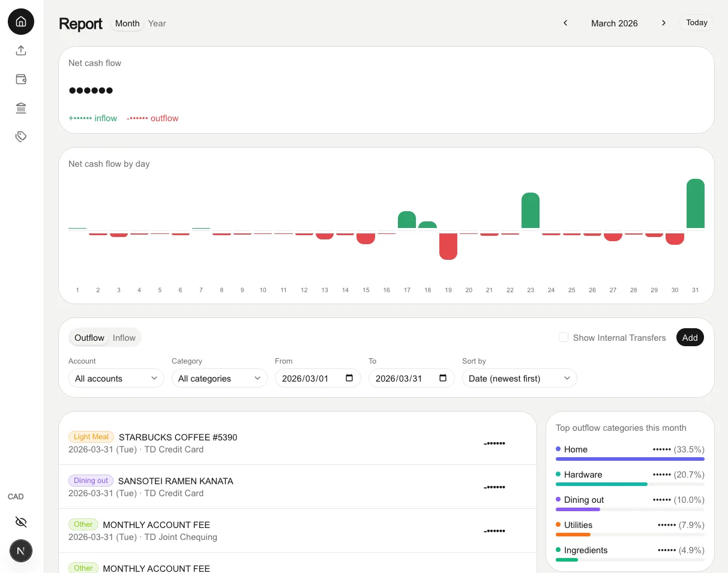Click the Light Meal category tag
The image size is (728, 573).
pos(91,437)
